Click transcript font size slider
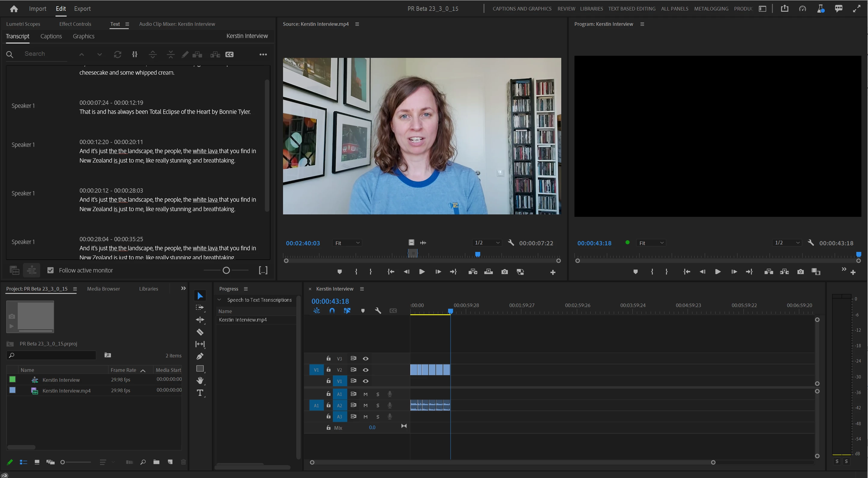Image resolution: width=868 pixels, height=478 pixels. (x=226, y=270)
